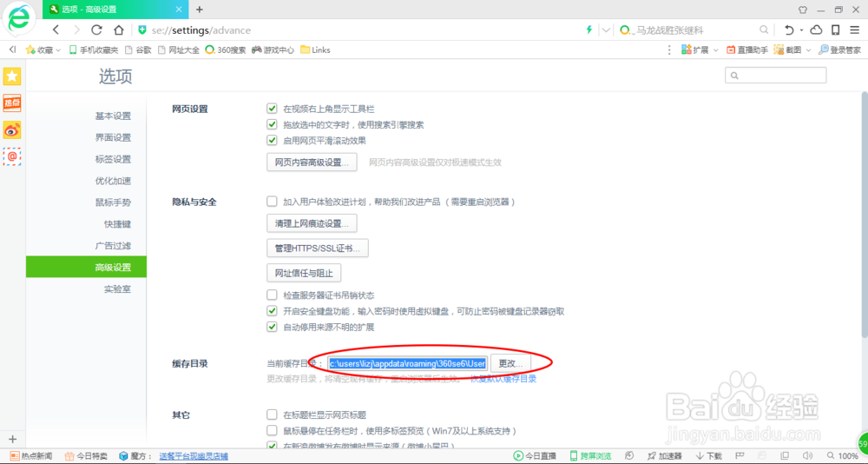Viewport: 868px width, 464px height.
Task: Open a new tab with plus button
Action: [200, 10]
